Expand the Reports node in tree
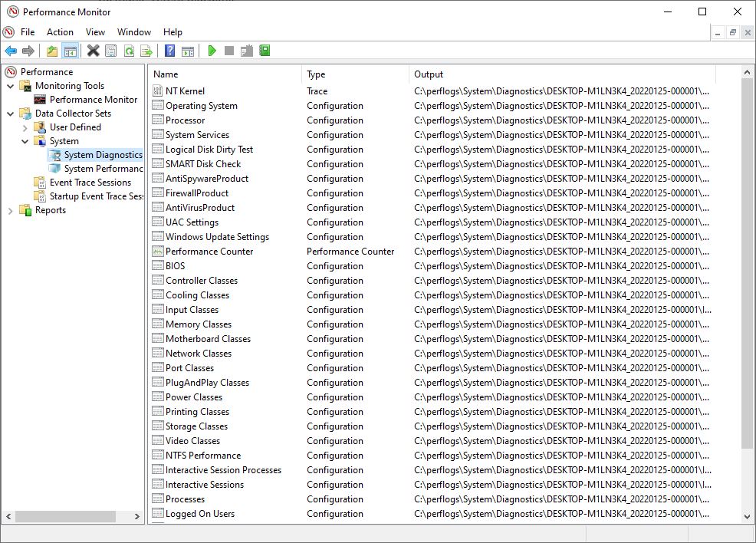 click(11, 210)
